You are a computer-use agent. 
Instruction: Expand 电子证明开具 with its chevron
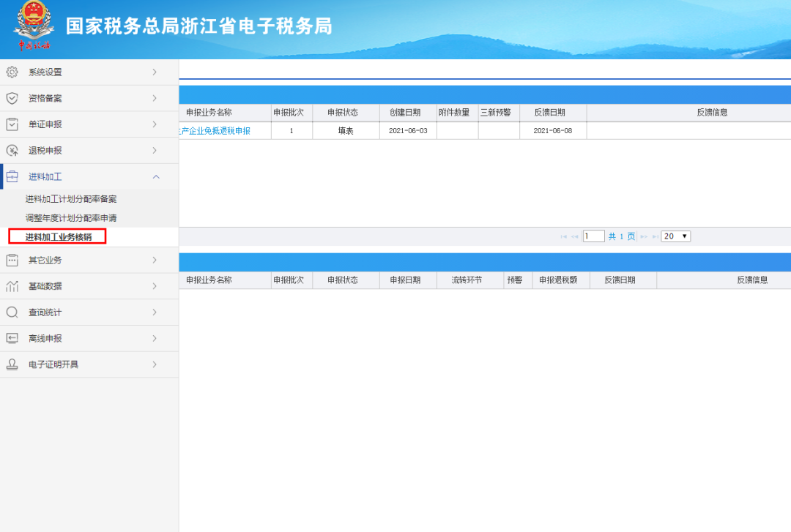(x=155, y=364)
